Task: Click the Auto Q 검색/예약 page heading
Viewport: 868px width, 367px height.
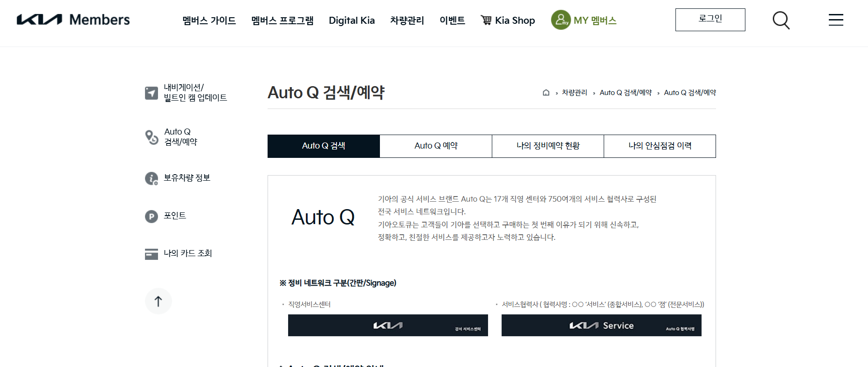Action: pos(326,92)
